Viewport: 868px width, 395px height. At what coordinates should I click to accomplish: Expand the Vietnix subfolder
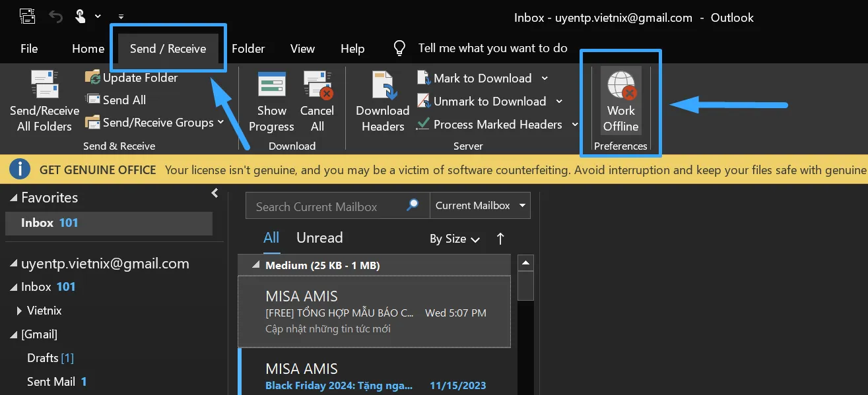pos(20,311)
